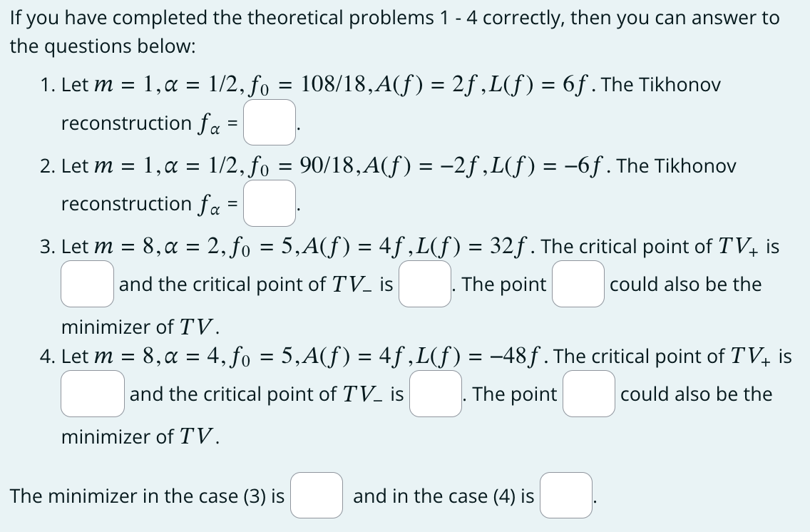This screenshot has width=810, height=532.
Task: Select the TV− critical point box in question 3
Action: coord(424,283)
